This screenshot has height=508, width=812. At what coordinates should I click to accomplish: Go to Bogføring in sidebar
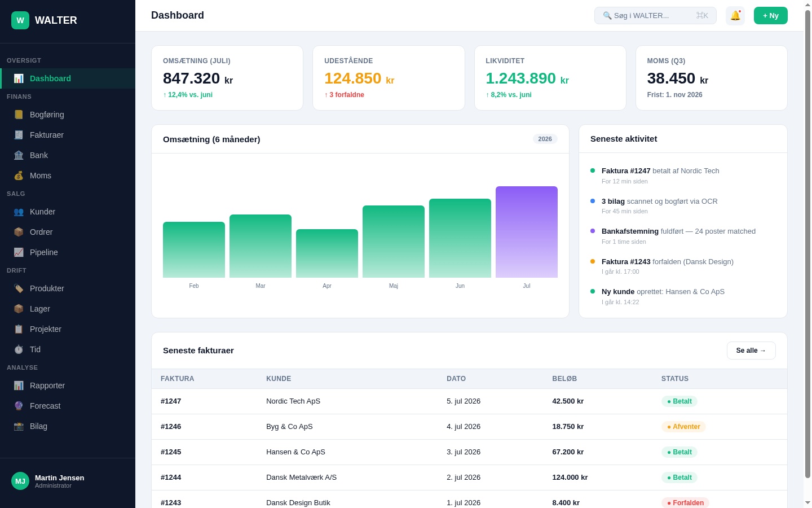(68, 115)
